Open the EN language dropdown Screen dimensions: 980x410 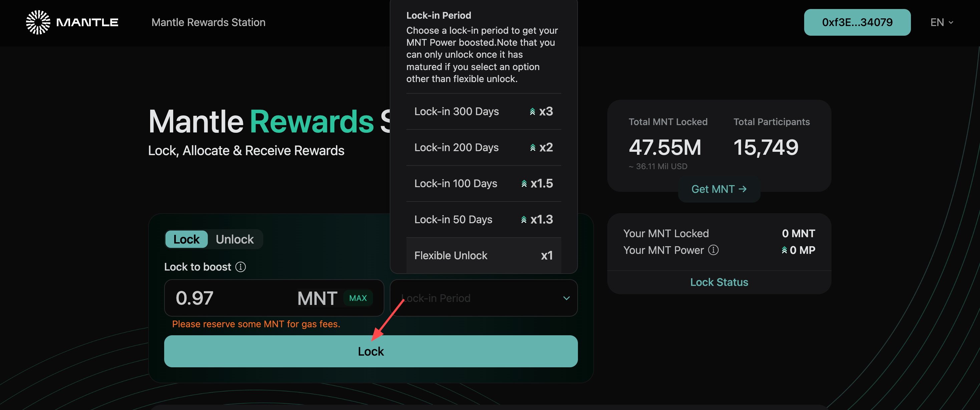point(942,22)
